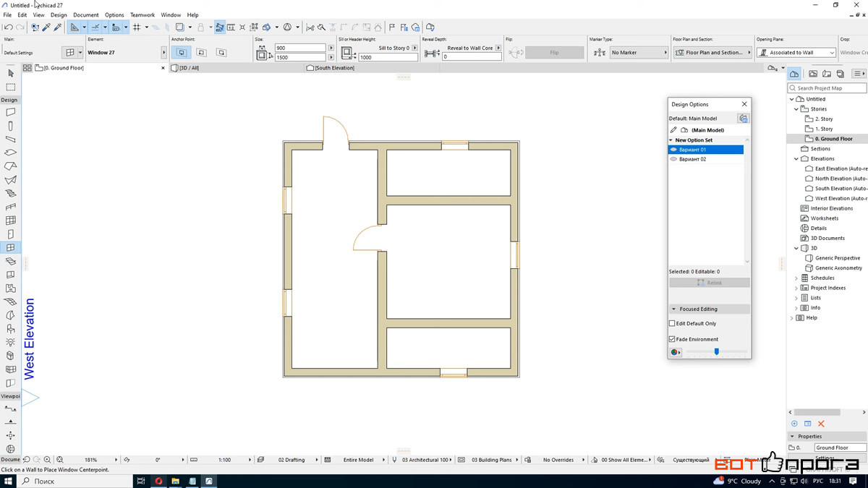
Task: Delete with the red X icon in Navigator
Action: click(x=821, y=424)
